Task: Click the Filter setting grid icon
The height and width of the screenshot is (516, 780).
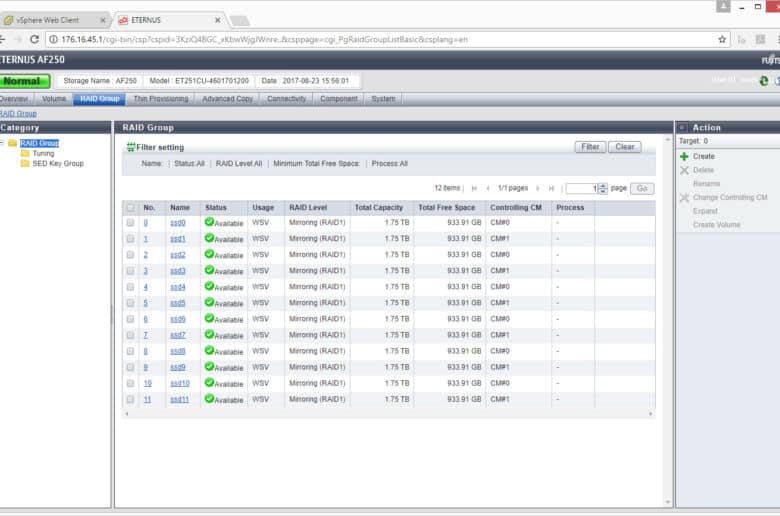Action: 131,147
